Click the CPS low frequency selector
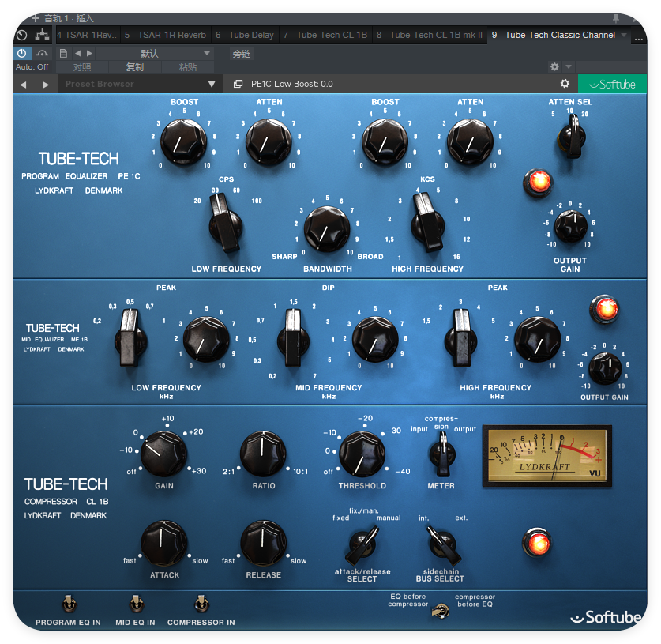 (x=226, y=222)
